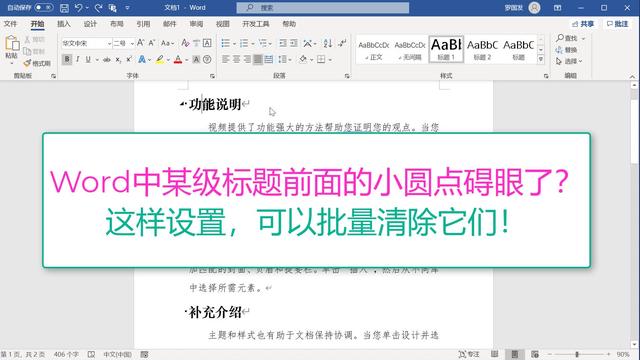Center align the text
The image size is (640, 360).
click(x=236, y=60)
